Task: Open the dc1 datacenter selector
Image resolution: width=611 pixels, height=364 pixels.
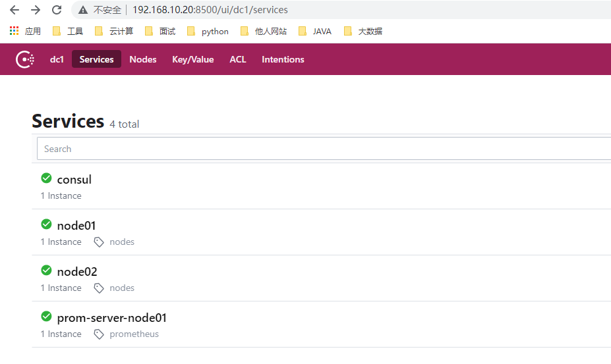Action: click(x=57, y=59)
